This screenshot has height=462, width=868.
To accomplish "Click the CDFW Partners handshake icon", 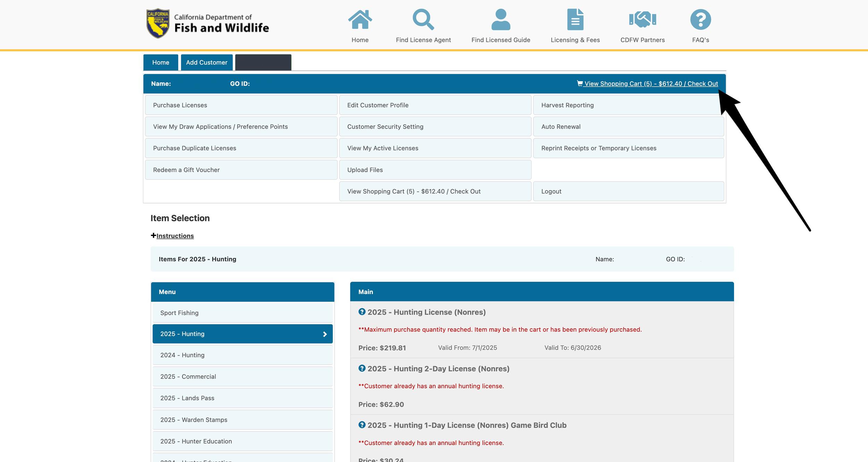I will coord(642,20).
